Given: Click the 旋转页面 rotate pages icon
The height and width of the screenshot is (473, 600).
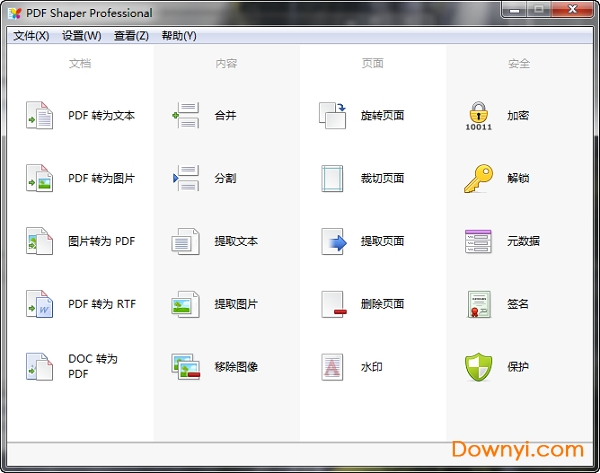Looking at the screenshot, I should (332, 116).
